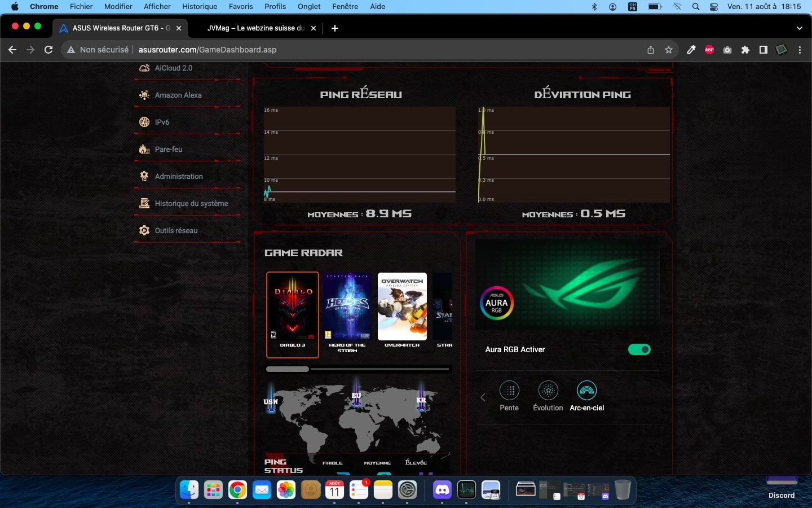This screenshot has width=812, height=508.
Task: Show previous Aura effects with left chevron
Action: point(483,397)
